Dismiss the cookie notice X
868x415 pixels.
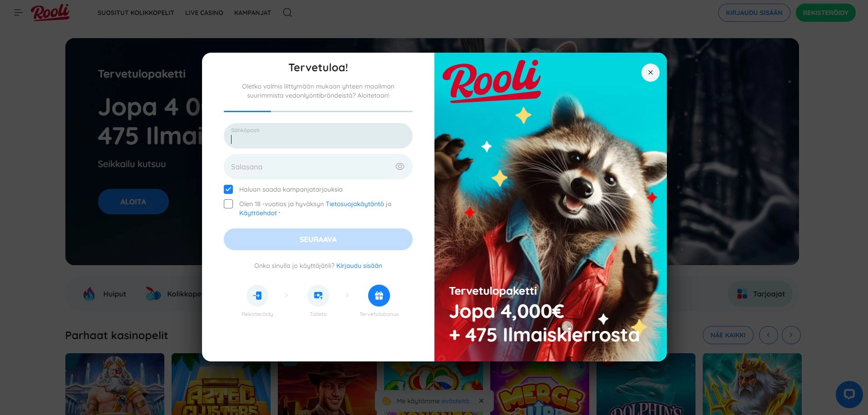click(x=481, y=401)
